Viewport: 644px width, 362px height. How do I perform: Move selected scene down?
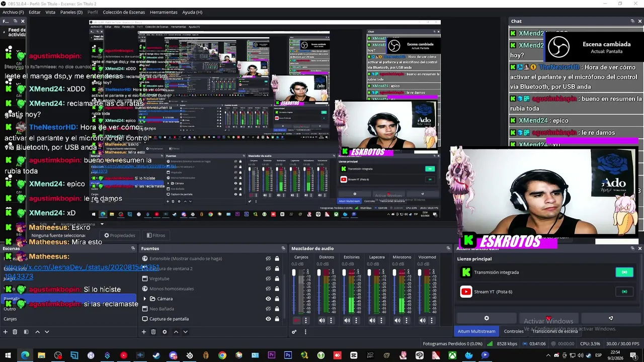[x=47, y=332]
